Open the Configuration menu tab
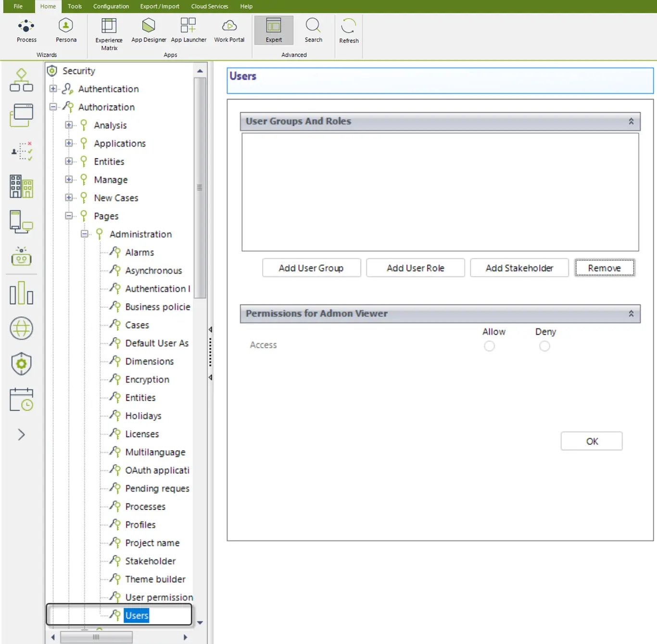The image size is (657, 644). click(111, 6)
